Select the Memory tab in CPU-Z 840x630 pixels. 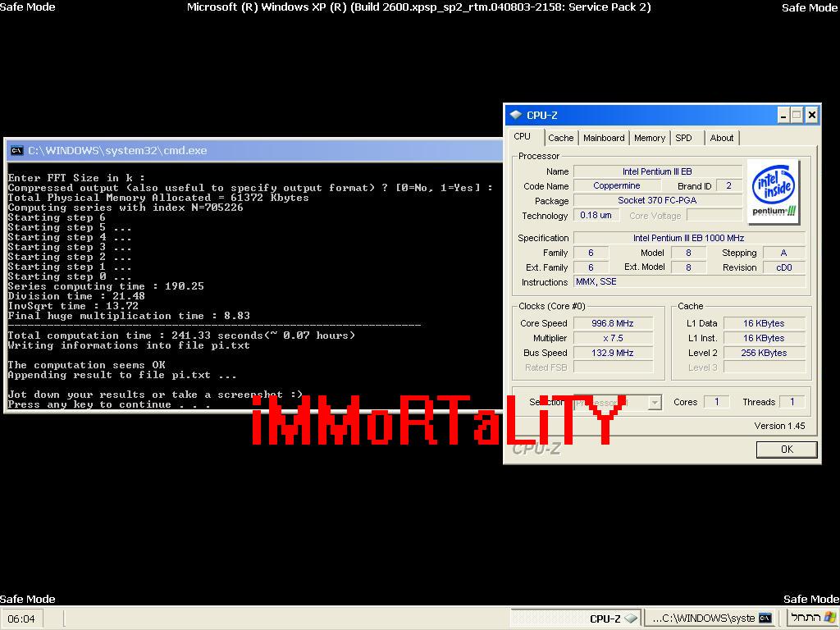[650, 138]
